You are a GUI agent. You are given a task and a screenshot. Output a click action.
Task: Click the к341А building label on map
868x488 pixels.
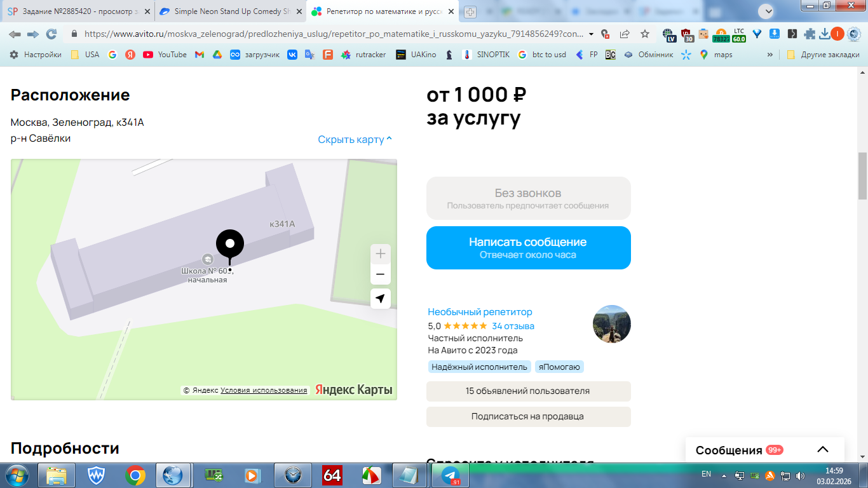(282, 224)
